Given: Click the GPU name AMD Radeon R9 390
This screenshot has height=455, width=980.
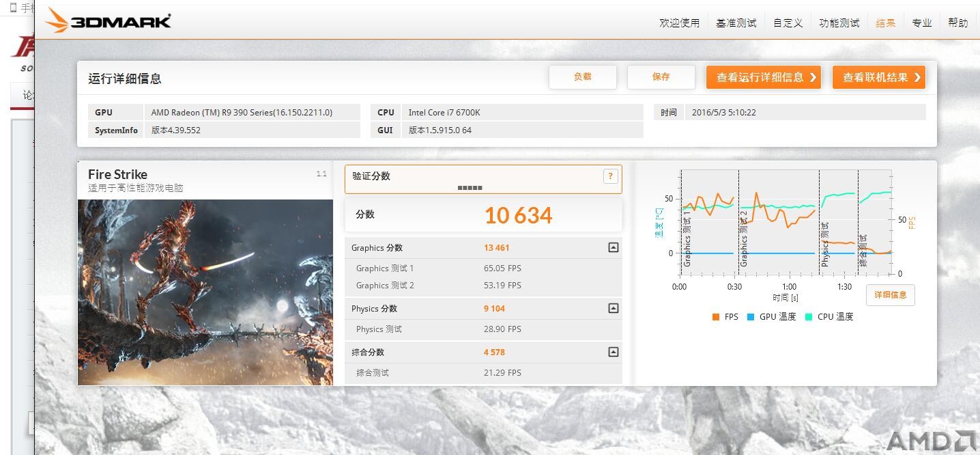Looking at the screenshot, I should point(242,113).
